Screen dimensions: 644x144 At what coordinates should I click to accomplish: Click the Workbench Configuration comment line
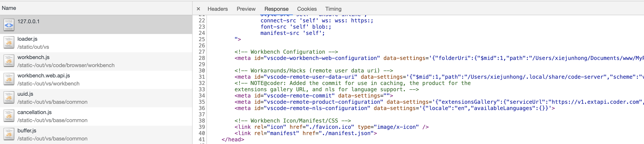286,52
